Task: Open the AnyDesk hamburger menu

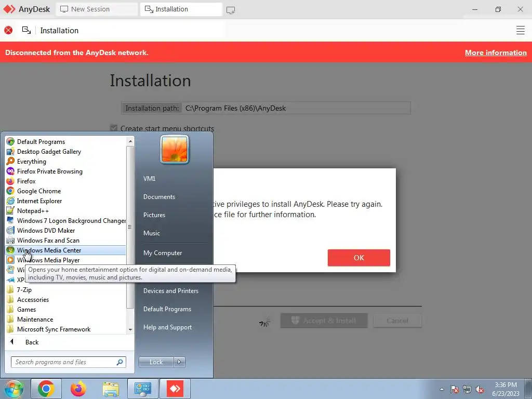Action: coord(521,30)
